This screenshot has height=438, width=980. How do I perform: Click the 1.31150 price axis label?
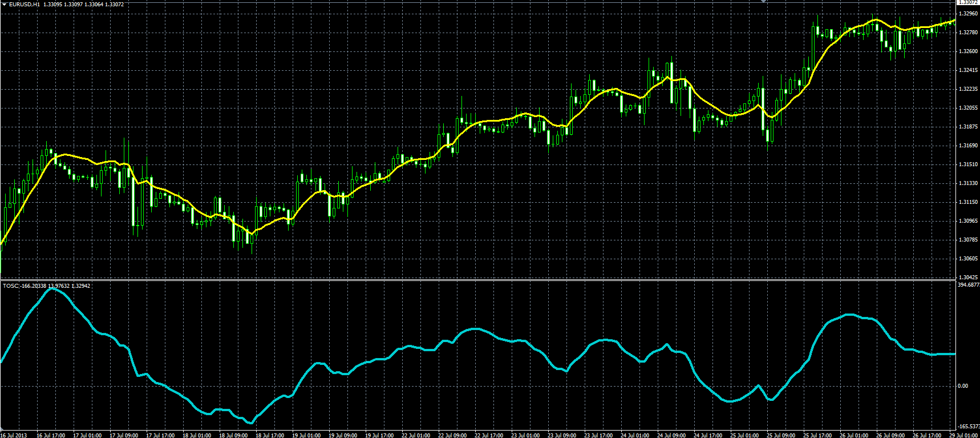[967, 202]
